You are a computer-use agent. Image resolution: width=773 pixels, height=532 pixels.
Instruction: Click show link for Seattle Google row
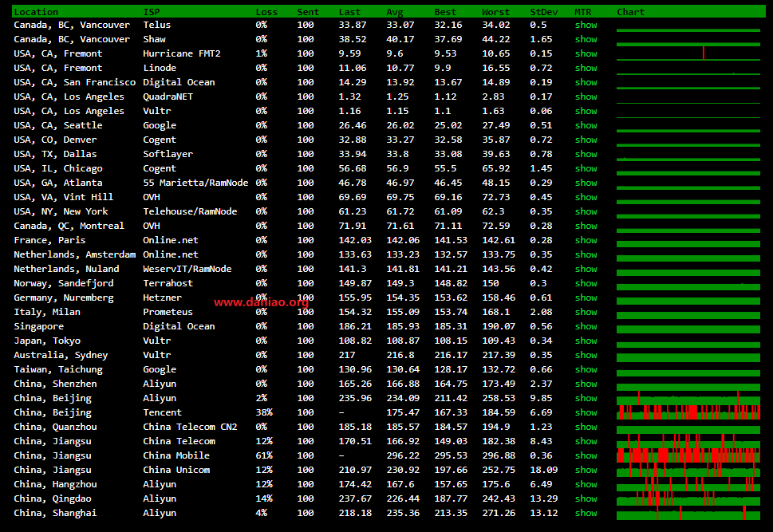[x=586, y=125]
